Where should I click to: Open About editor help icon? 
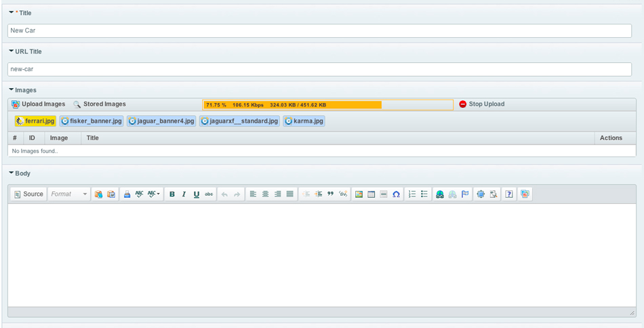(x=509, y=194)
